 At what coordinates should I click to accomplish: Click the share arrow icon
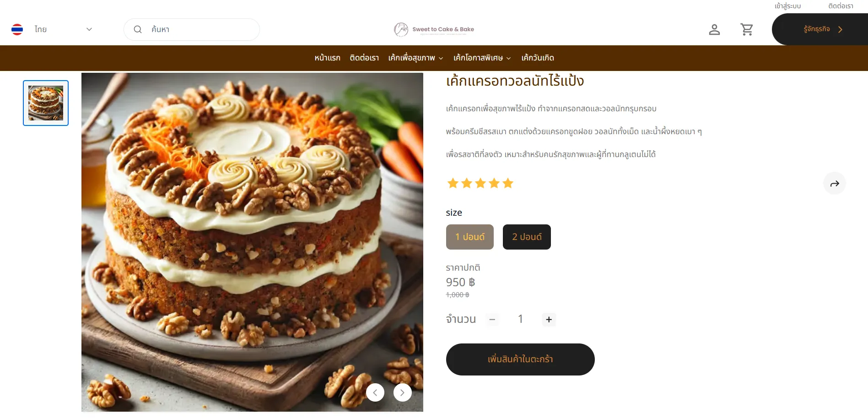pyautogui.click(x=835, y=184)
